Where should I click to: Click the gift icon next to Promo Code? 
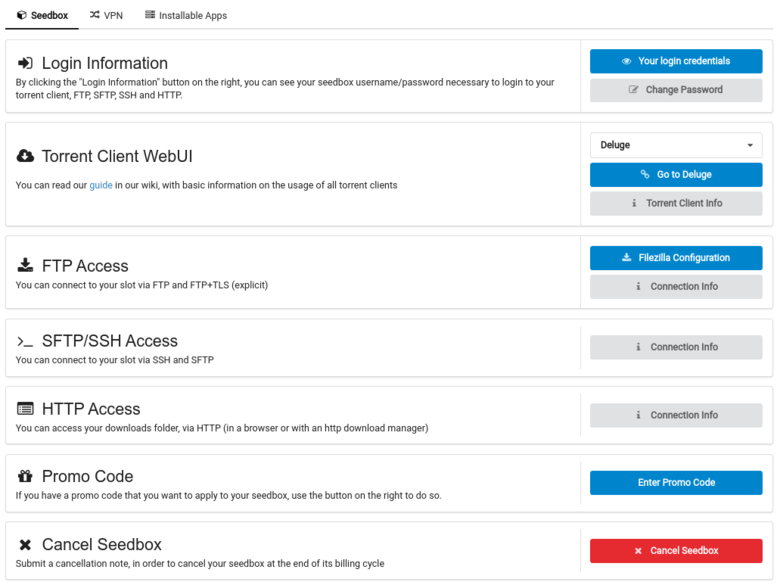(x=25, y=476)
